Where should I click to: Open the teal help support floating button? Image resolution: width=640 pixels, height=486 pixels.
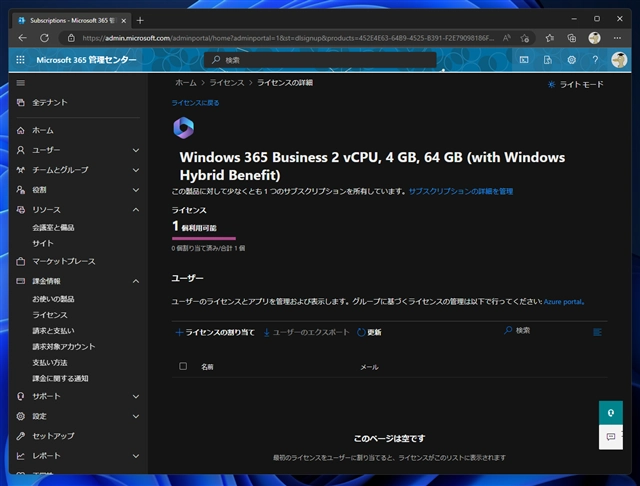click(611, 413)
